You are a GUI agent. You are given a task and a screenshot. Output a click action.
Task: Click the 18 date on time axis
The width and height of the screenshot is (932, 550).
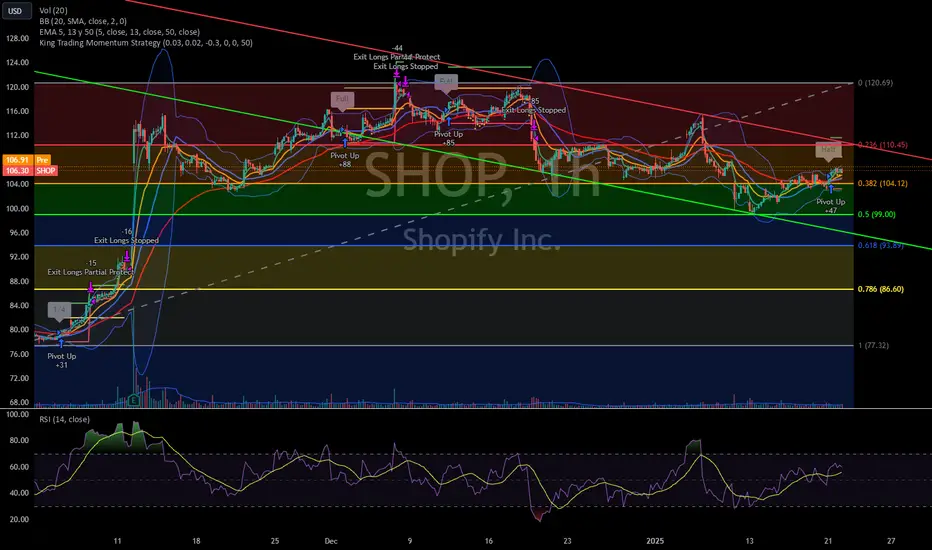click(196, 541)
